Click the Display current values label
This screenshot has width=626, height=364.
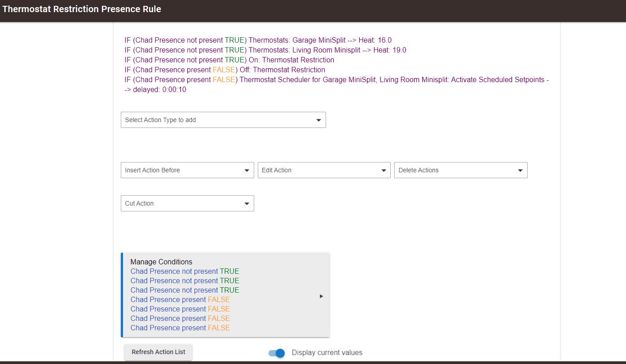[327, 352]
